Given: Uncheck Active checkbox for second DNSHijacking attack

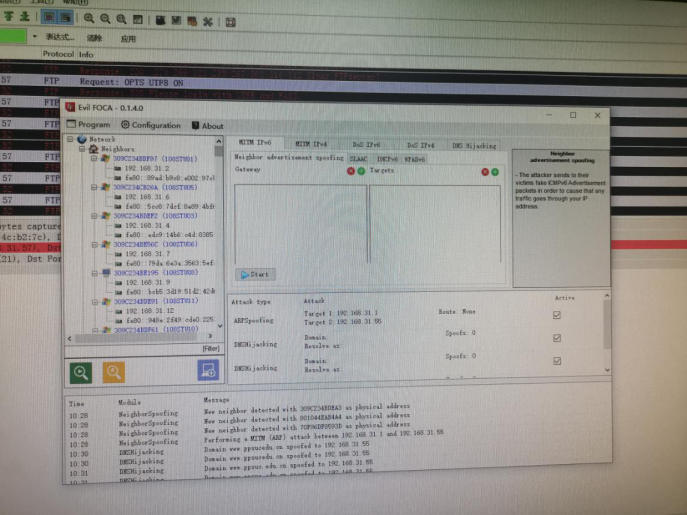Looking at the screenshot, I should [x=557, y=361].
